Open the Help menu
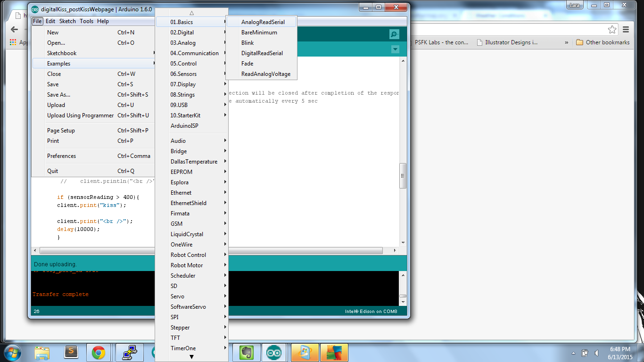Image resolution: width=644 pixels, height=362 pixels. [103, 21]
